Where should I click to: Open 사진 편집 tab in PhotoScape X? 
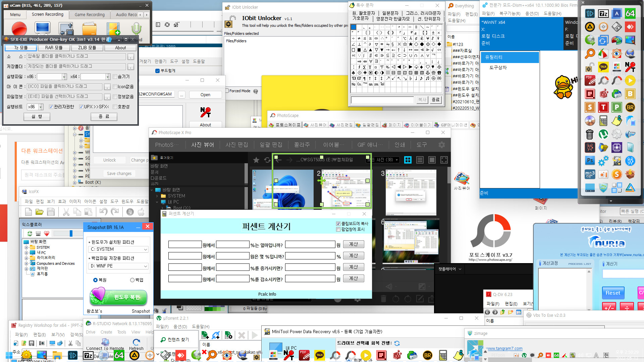[237, 145]
